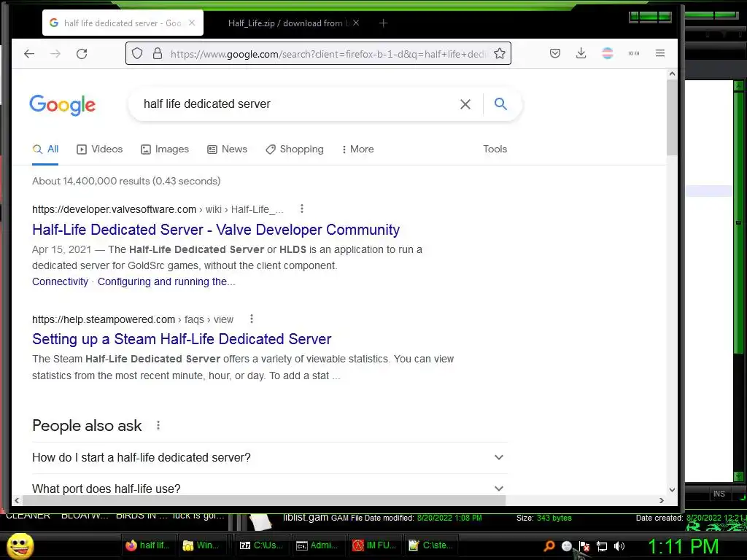Open options dots for Valve Developer result

pyautogui.click(x=301, y=209)
